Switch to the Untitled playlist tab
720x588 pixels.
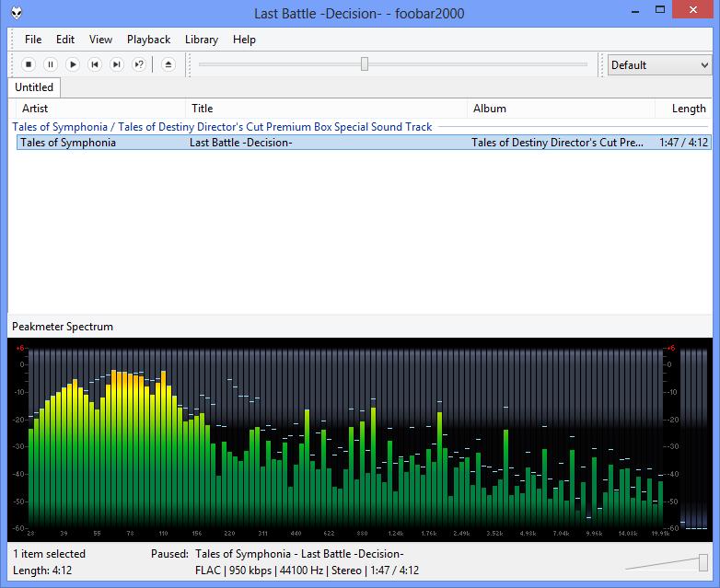(x=34, y=87)
